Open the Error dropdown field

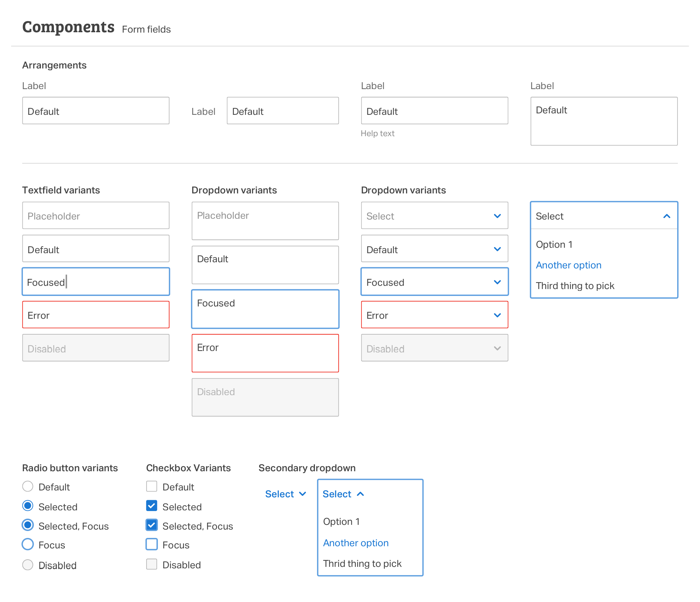(x=427, y=315)
